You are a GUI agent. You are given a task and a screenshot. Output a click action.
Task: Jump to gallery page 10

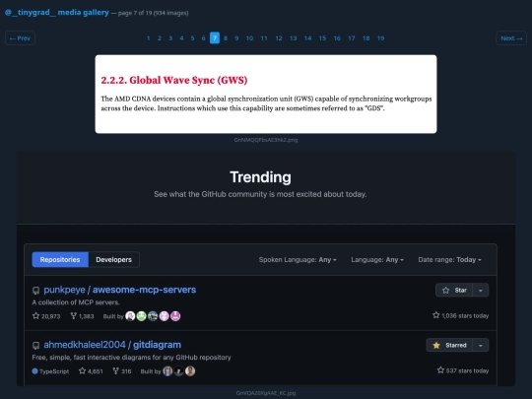coord(249,38)
